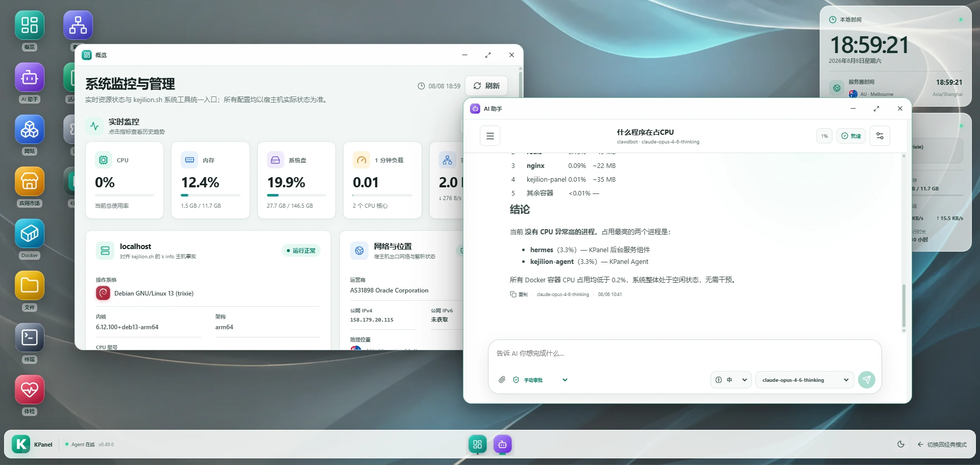Click the Debian logo icon
Image resolution: width=980 pixels, height=465 pixels.
(x=103, y=293)
